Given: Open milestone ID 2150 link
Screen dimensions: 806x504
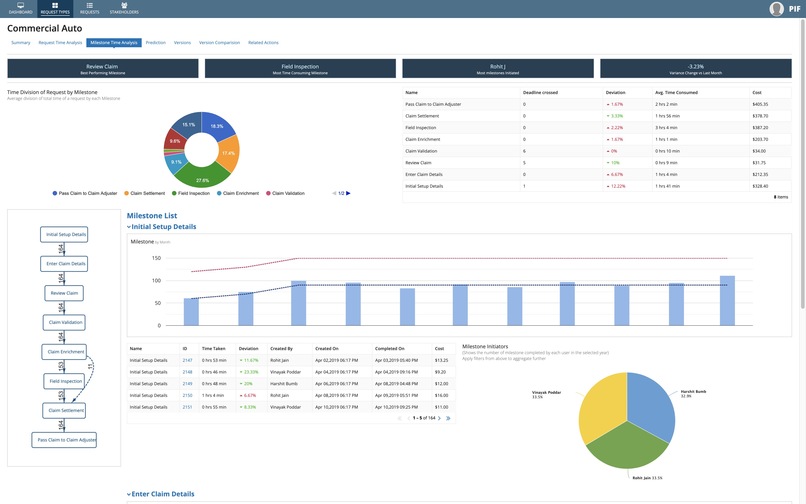Looking at the screenshot, I should (187, 395).
